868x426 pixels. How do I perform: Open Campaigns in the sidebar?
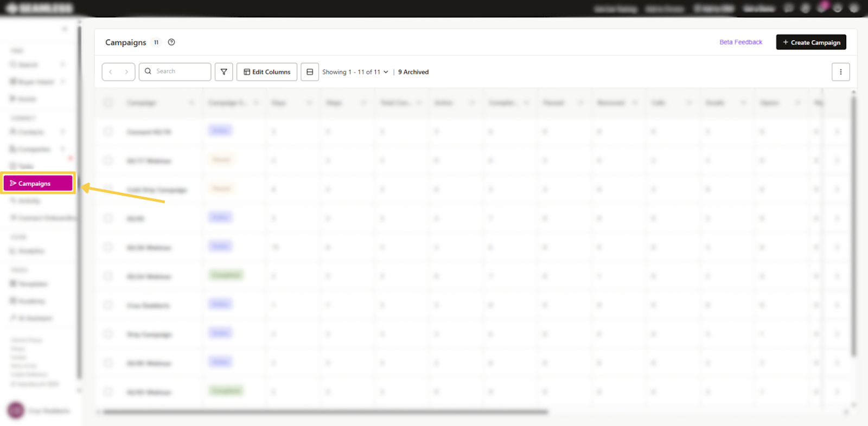38,183
